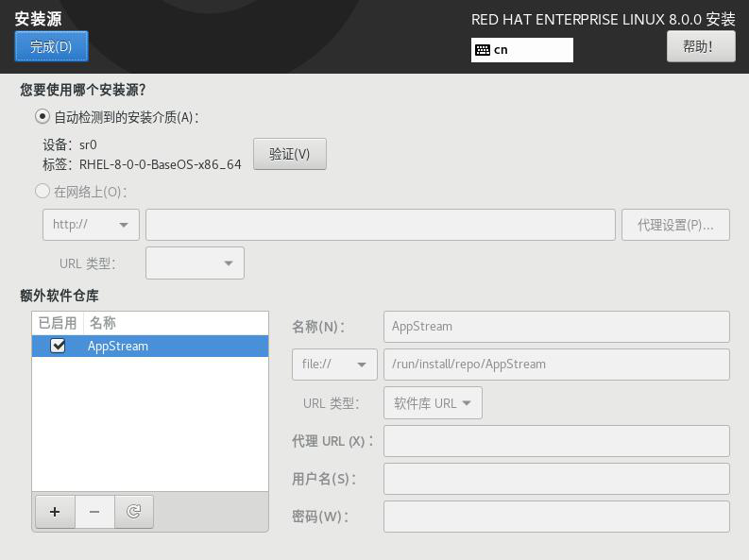The height and width of the screenshot is (560, 749).
Task: Click the keyboard layout icon
Action: point(483,50)
